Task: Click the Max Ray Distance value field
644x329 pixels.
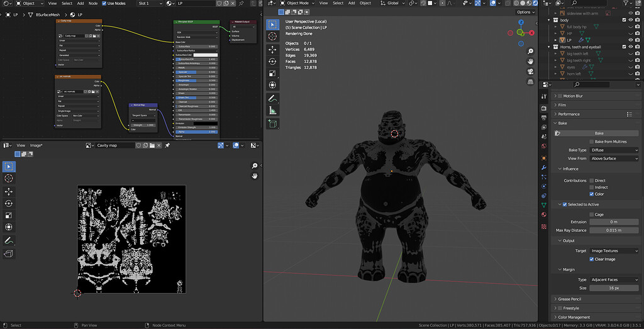Action: pyautogui.click(x=614, y=230)
